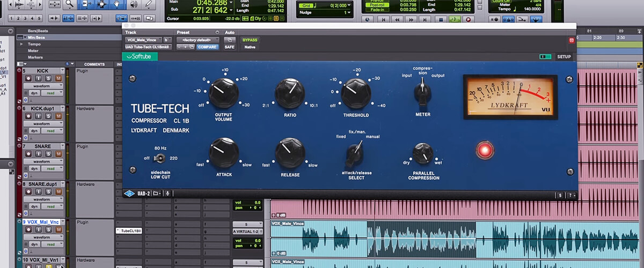The width and height of the screenshot is (644, 268).
Task: Click the Record transport button
Action: click(469, 19)
